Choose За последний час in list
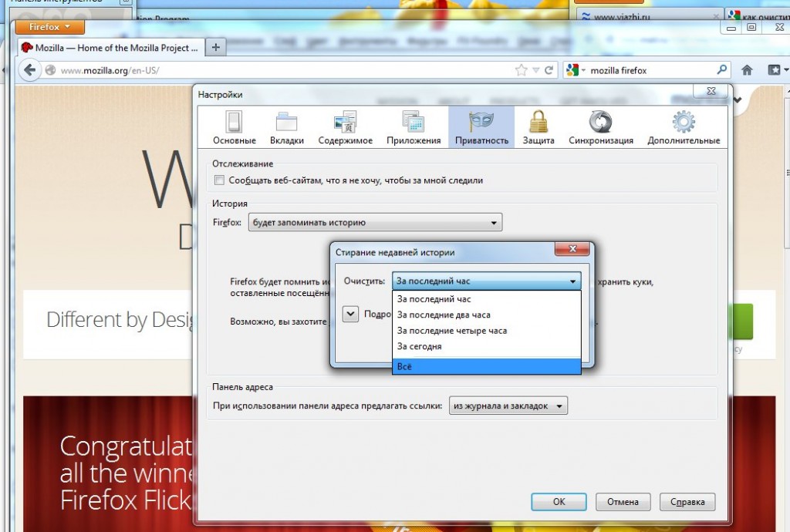This screenshot has height=532, width=790. pyautogui.click(x=486, y=299)
